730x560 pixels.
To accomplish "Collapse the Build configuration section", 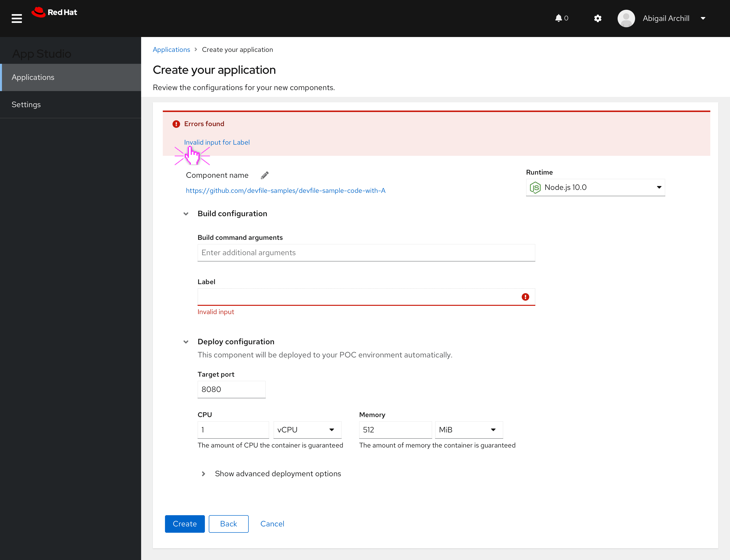I will 186,214.
